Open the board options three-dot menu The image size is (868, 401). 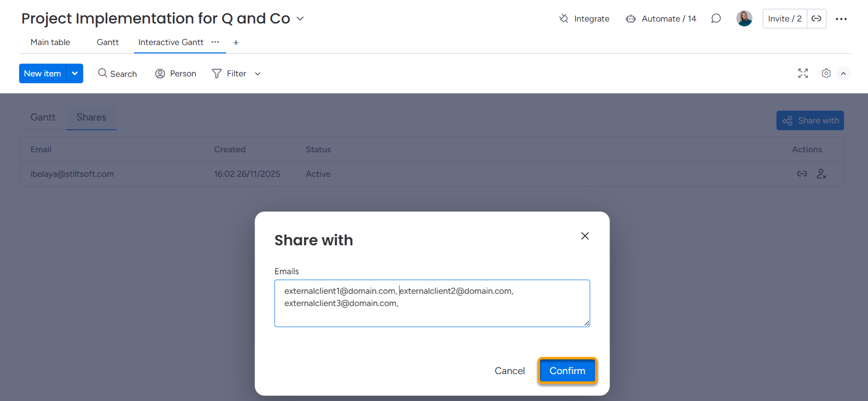(841, 19)
